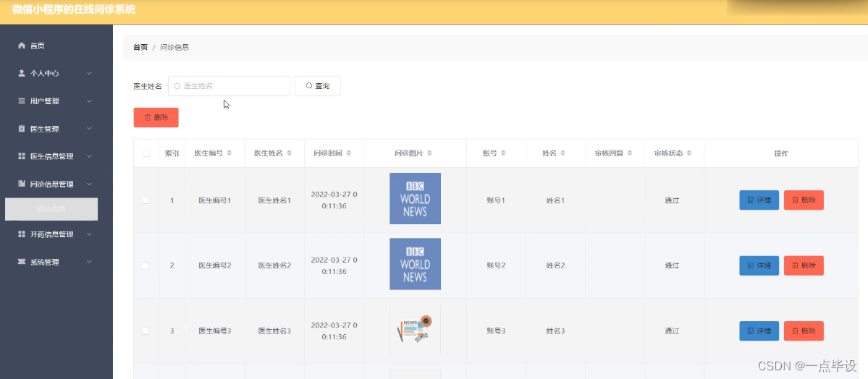Click the home icon beside 首页
The image size is (868, 379).
[22, 46]
